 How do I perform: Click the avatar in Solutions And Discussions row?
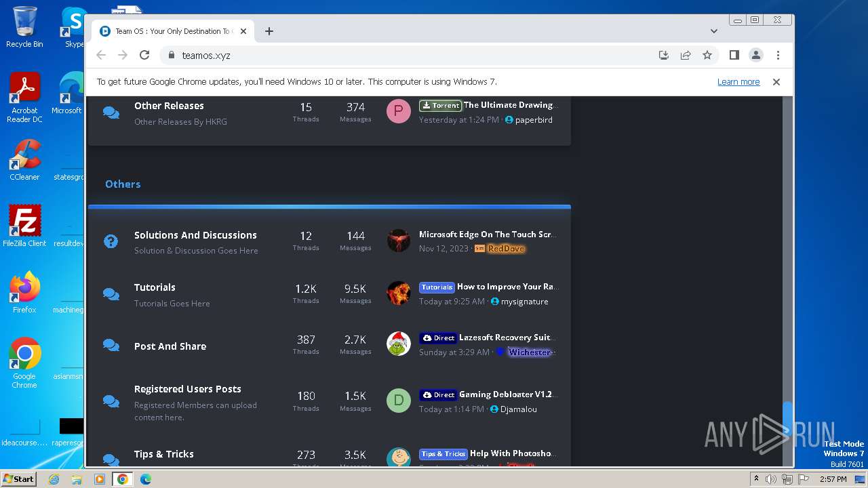click(x=399, y=241)
